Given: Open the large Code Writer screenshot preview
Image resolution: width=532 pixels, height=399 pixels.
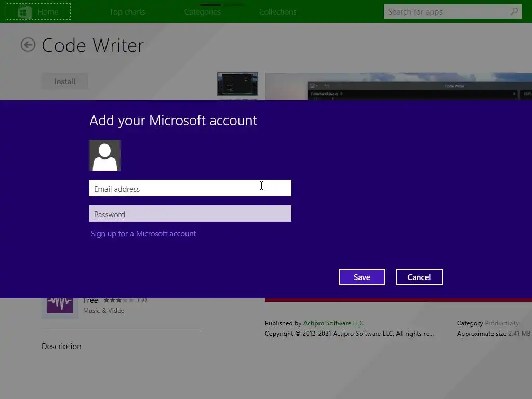Looking at the screenshot, I should (398, 87).
